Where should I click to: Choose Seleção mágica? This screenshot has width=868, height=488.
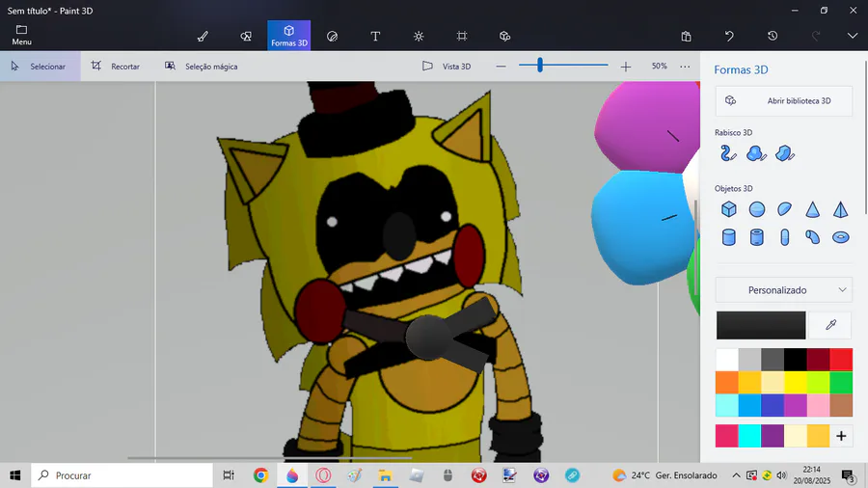(x=201, y=67)
